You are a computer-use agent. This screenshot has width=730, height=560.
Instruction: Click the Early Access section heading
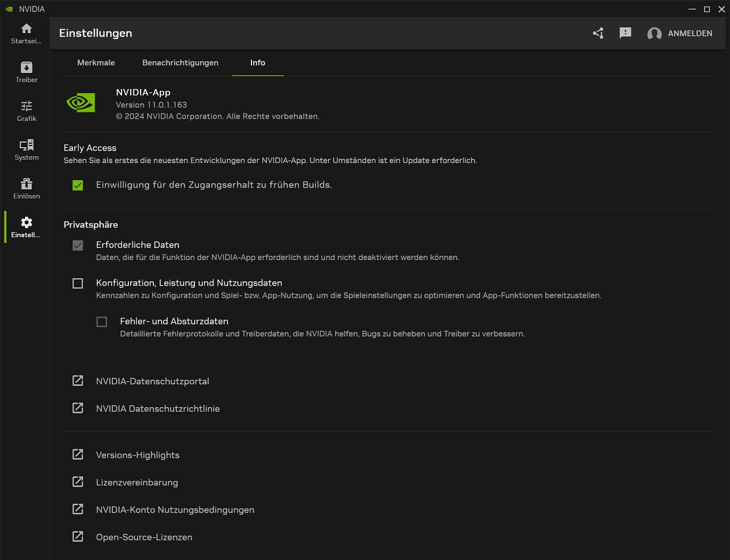point(90,148)
